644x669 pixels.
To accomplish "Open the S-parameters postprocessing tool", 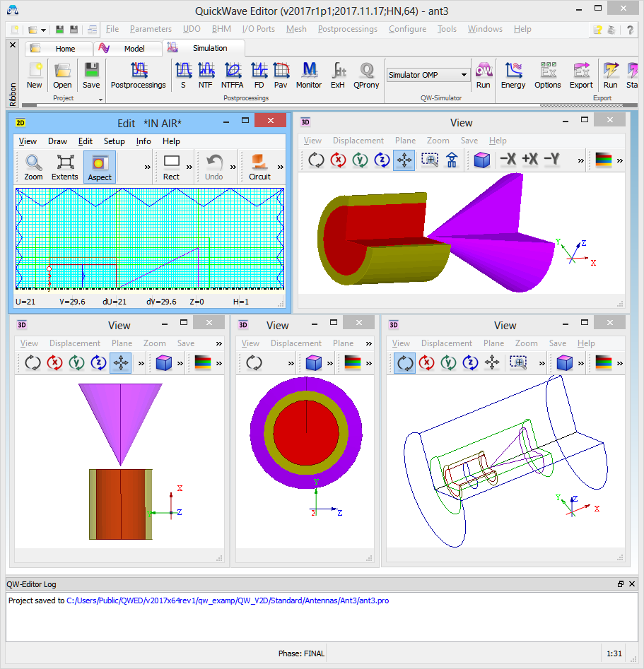I will click(183, 75).
